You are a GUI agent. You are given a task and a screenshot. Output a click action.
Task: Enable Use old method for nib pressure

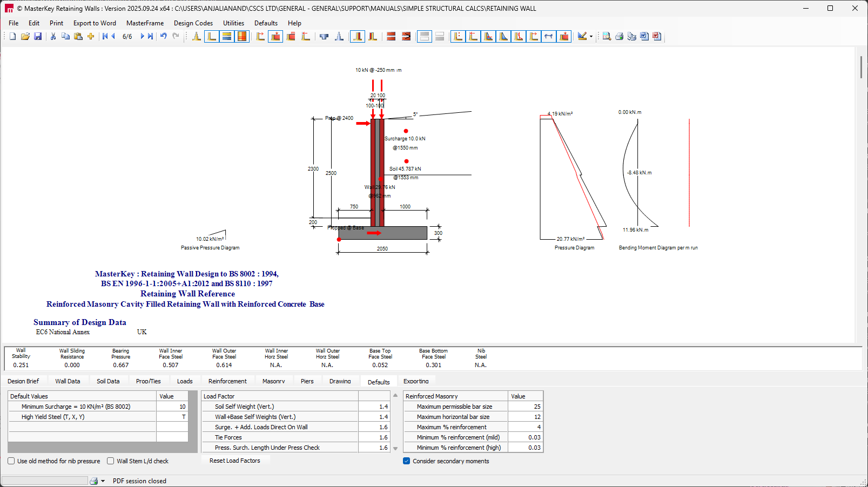point(11,461)
